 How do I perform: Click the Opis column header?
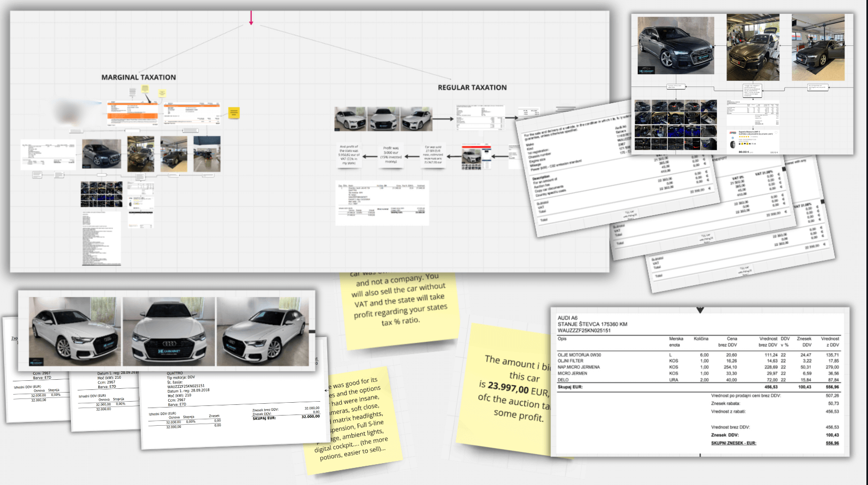coord(562,339)
